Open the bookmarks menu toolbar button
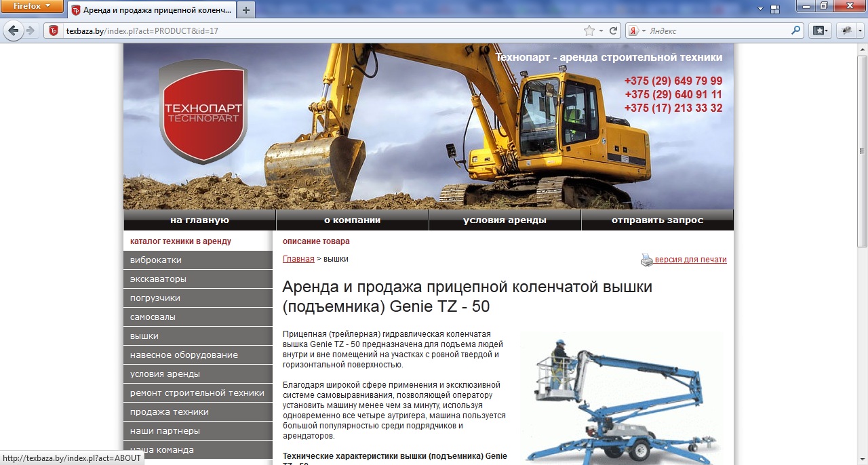The image size is (868, 465). (x=821, y=31)
